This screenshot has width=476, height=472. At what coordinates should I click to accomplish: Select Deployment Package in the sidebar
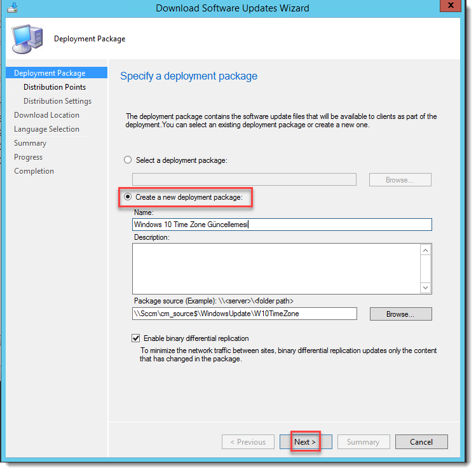coord(50,73)
